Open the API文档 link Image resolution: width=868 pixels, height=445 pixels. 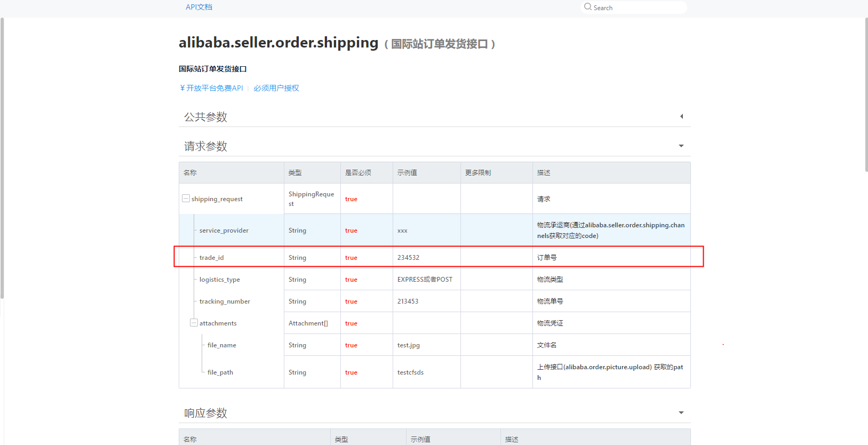click(x=199, y=7)
